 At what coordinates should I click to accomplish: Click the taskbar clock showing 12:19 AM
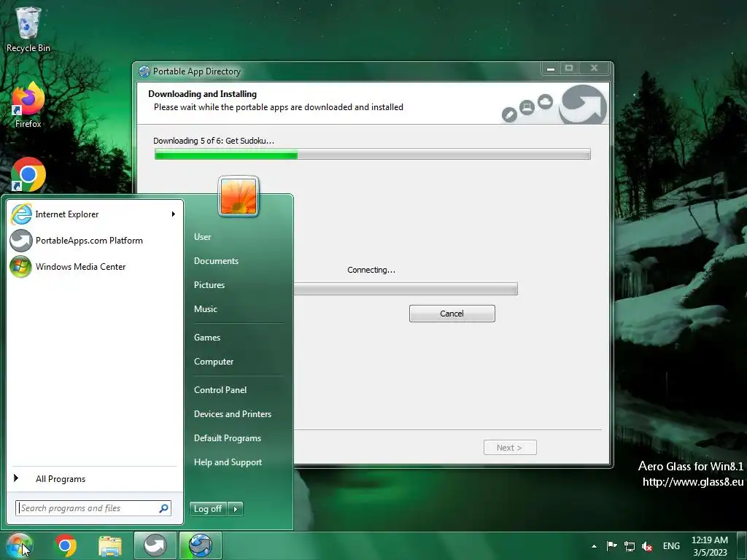tap(710, 546)
